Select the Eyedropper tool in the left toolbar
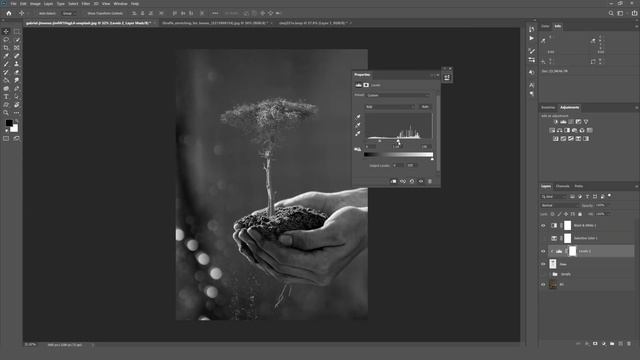This screenshot has width=640, height=360. click(6, 56)
